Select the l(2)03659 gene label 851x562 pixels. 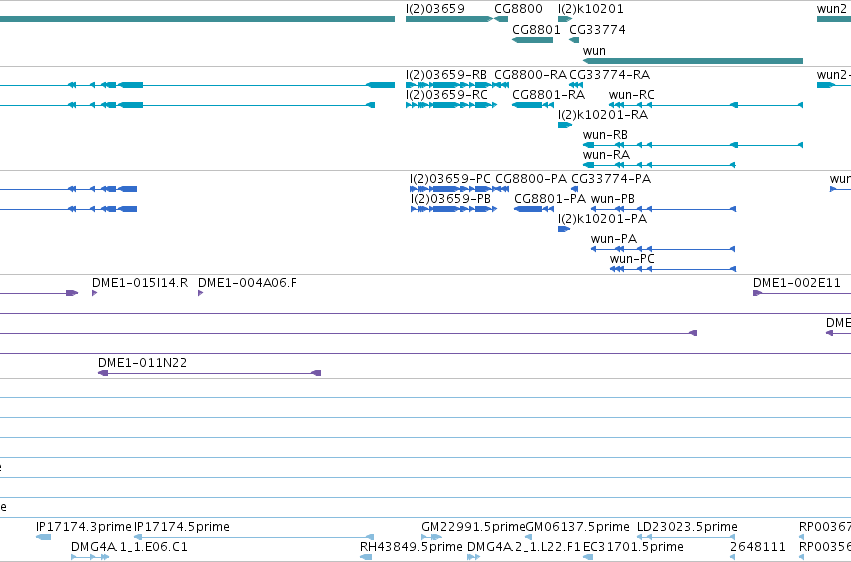pos(435,9)
